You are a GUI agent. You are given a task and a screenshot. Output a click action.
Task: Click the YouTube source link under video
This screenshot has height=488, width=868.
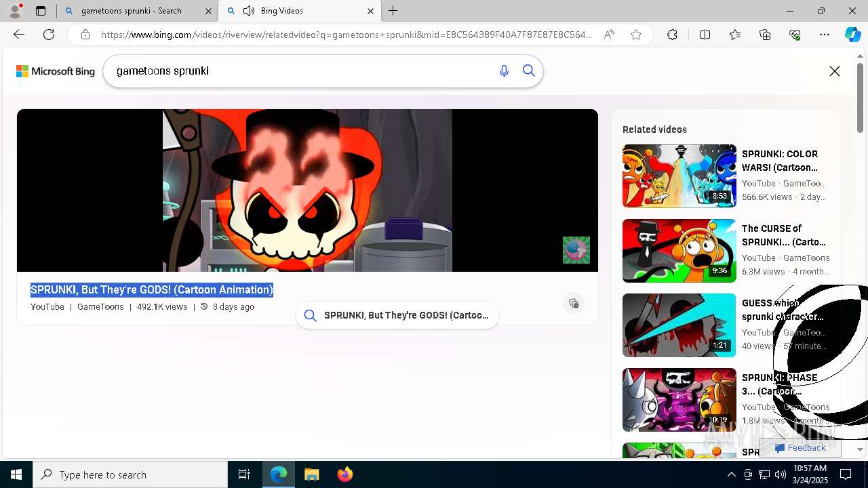pyautogui.click(x=47, y=307)
